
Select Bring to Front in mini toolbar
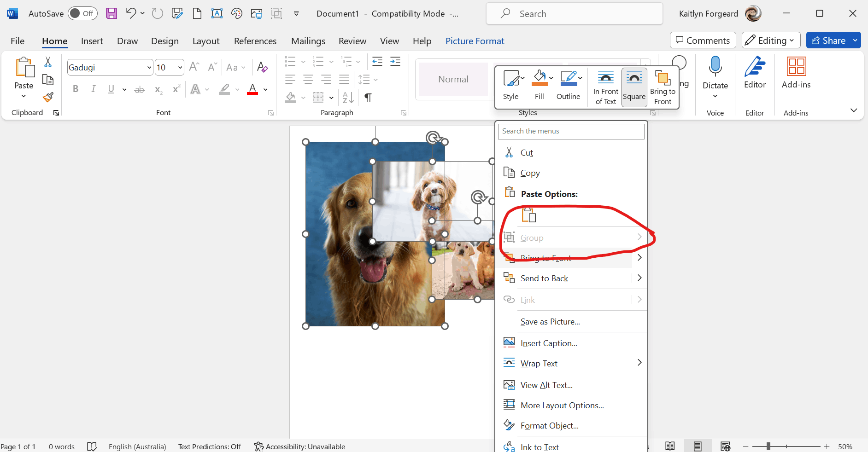(x=663, y=87)
